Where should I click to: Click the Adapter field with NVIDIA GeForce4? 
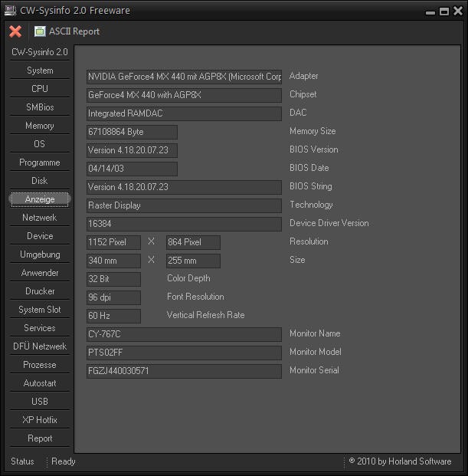[184, 77]
